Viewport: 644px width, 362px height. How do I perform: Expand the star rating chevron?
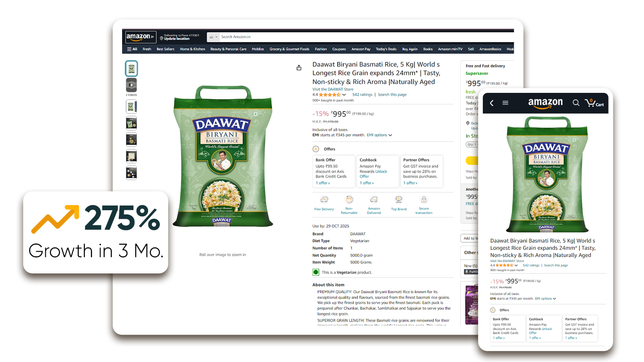coord(344,95)
